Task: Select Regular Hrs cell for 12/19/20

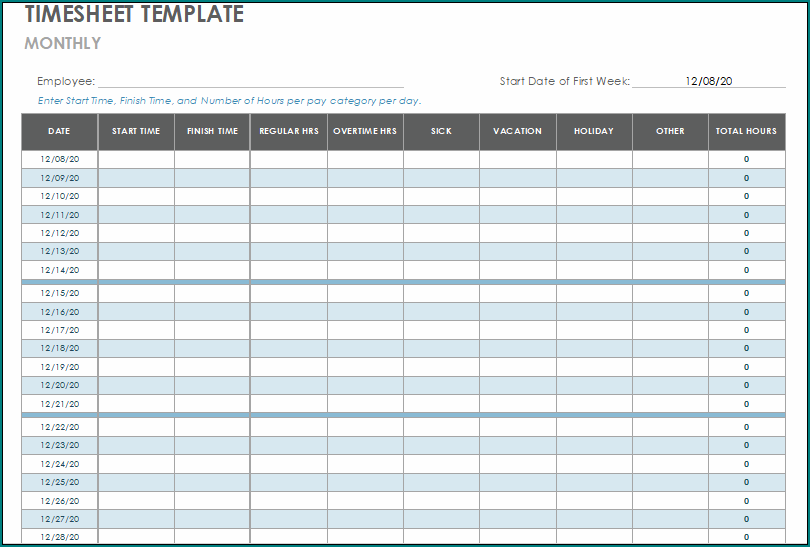Action: [x=289, y=367]
